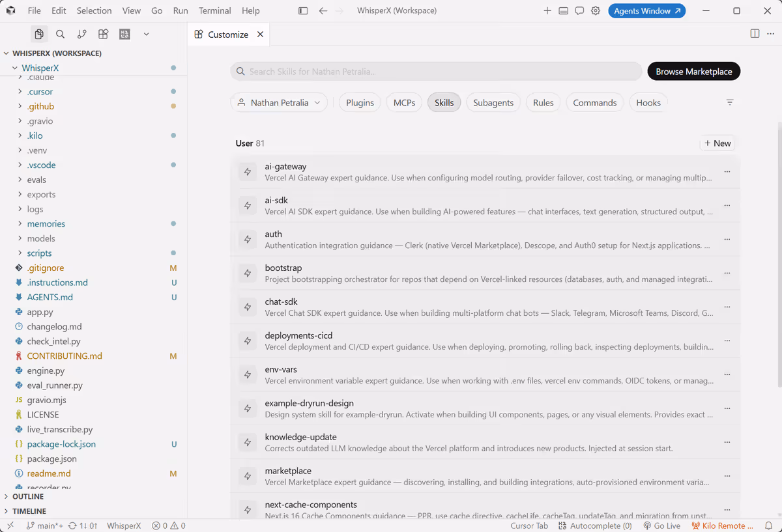Switch to the Commands filter
The width and height of the screenshot is (782, 532).
click(x=594, y=103)
